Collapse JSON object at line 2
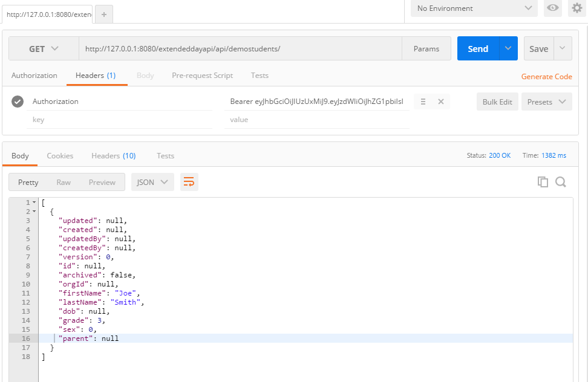 point(34,212)
